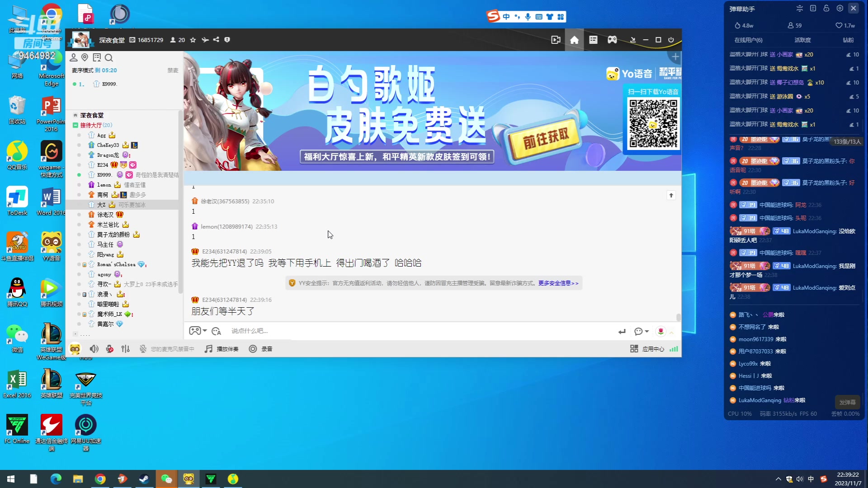Toggle Sogou input Chinese/English mode

click(x=506, y=17)
